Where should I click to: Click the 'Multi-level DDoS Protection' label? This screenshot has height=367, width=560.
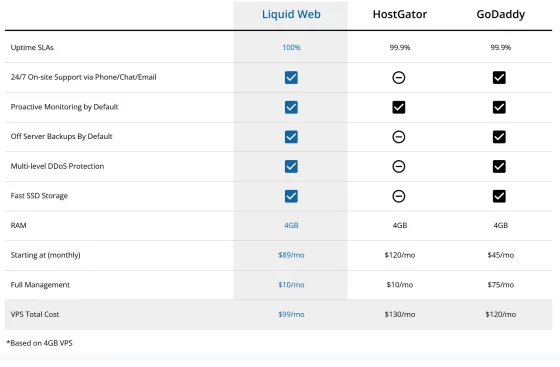tap(58, 166)
